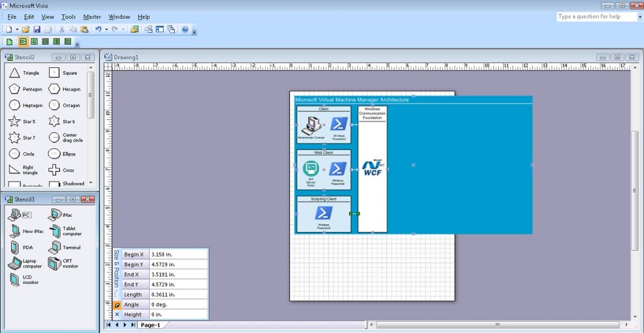
Task: Select the LCD monitor shape
Action: [24, 280]
